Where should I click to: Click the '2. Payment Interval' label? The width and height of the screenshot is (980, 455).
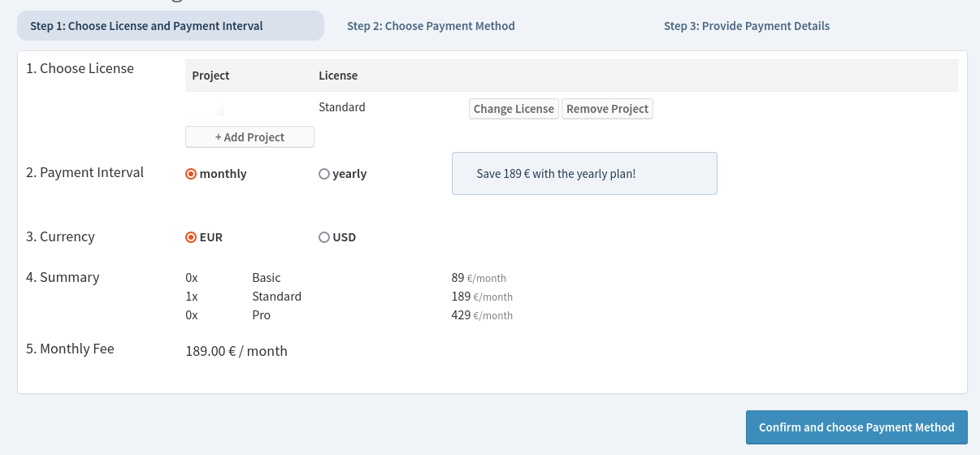[x=85, y=172]
